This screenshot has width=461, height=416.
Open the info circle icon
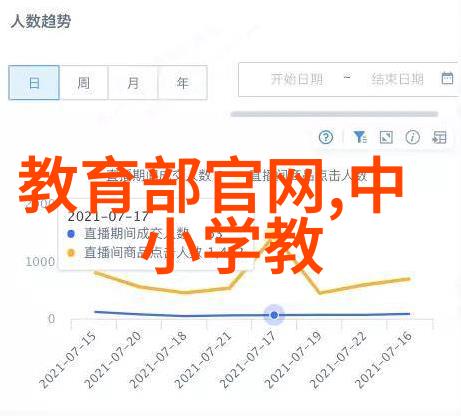point(412,137)
